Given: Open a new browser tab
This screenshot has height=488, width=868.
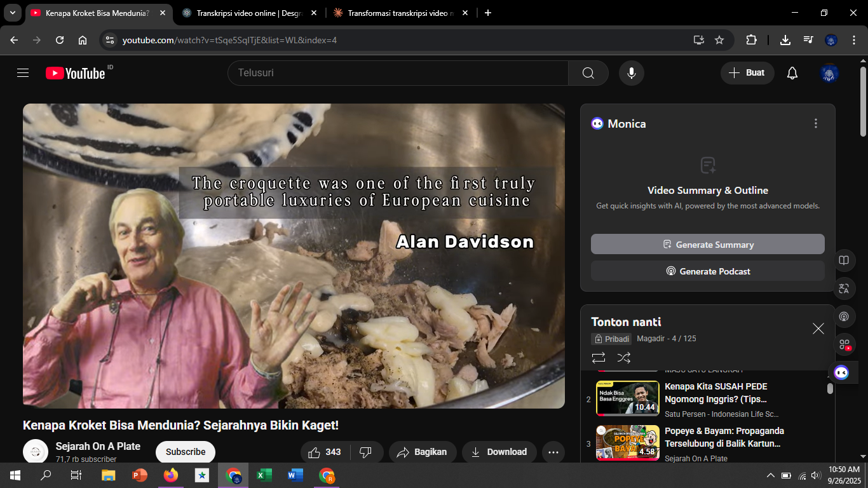Looking at the screenshot, I should coord(488,13).
